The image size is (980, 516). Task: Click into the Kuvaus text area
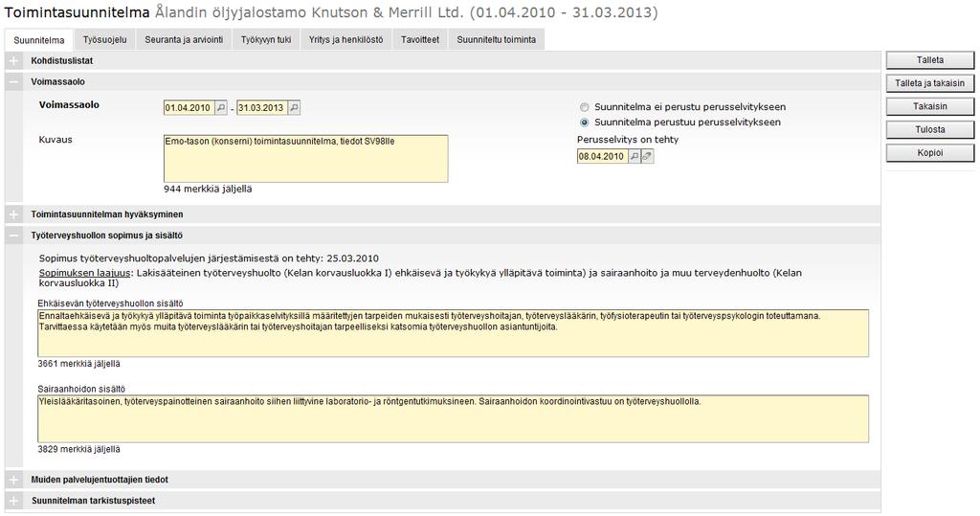pyautogui.click(x=305, y=159)
